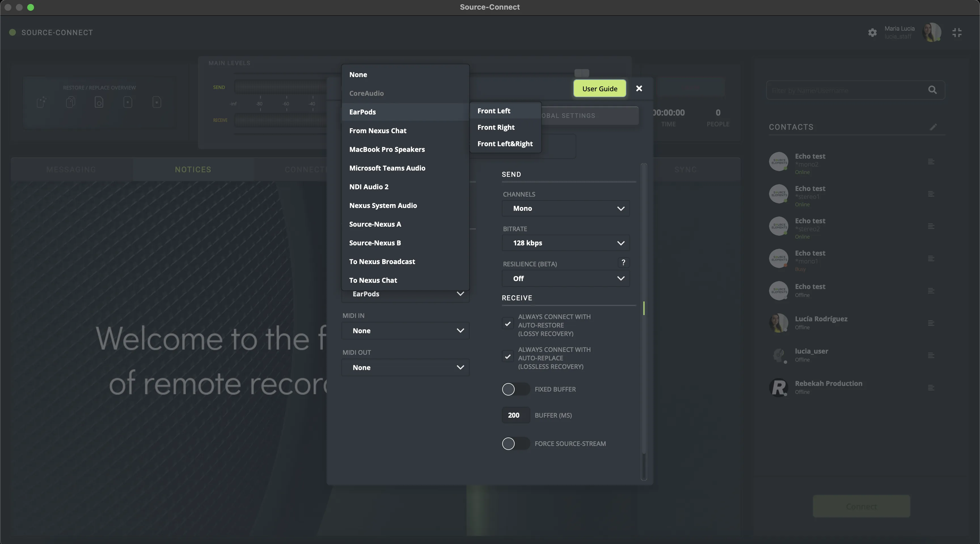
Task: Open the Bitrate 128 kbps dropdown
Action: [x=566, y=243]
